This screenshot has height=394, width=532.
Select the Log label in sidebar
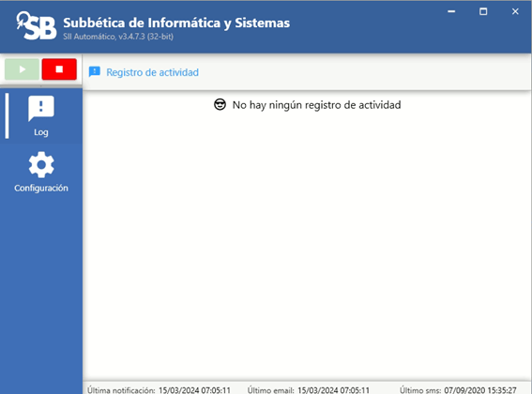41,132
